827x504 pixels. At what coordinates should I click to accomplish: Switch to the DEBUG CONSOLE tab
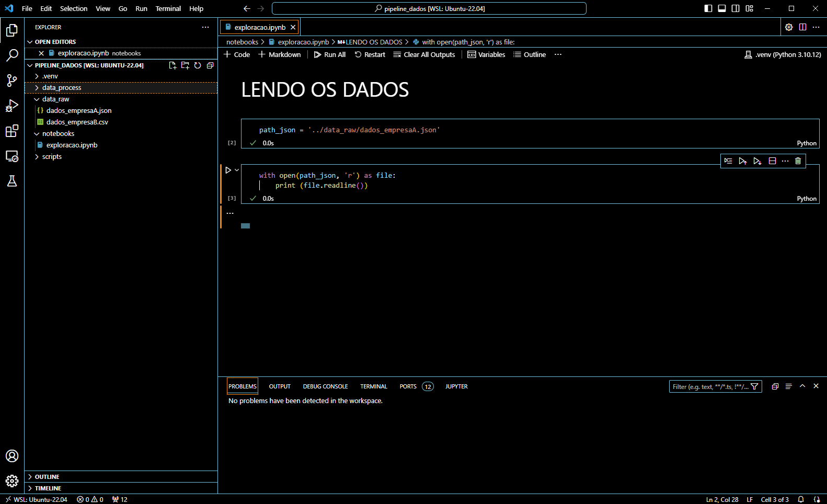[325, 386]
